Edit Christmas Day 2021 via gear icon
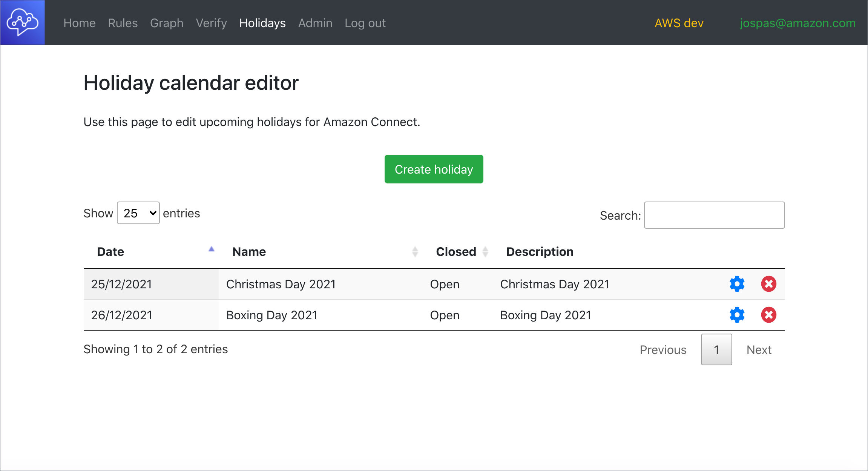The height and width of the screenshot is (471, 868). (737, 284)
